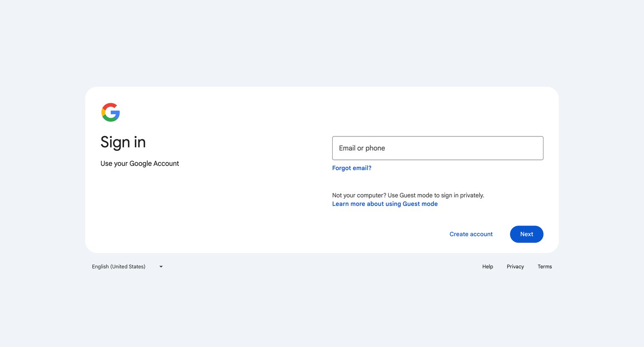
Task: Click the blue Next button
Action: pyautogui.click(x=526, y=234)
